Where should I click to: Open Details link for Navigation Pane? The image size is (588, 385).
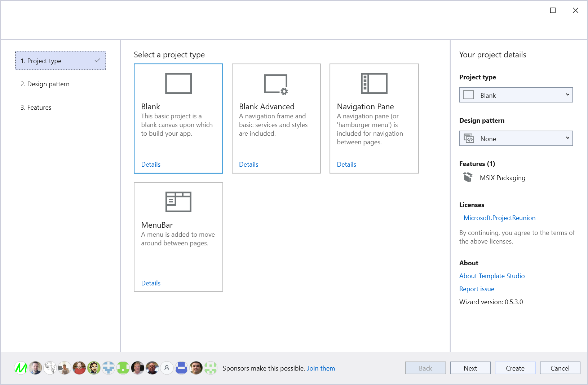pos(346,165)
